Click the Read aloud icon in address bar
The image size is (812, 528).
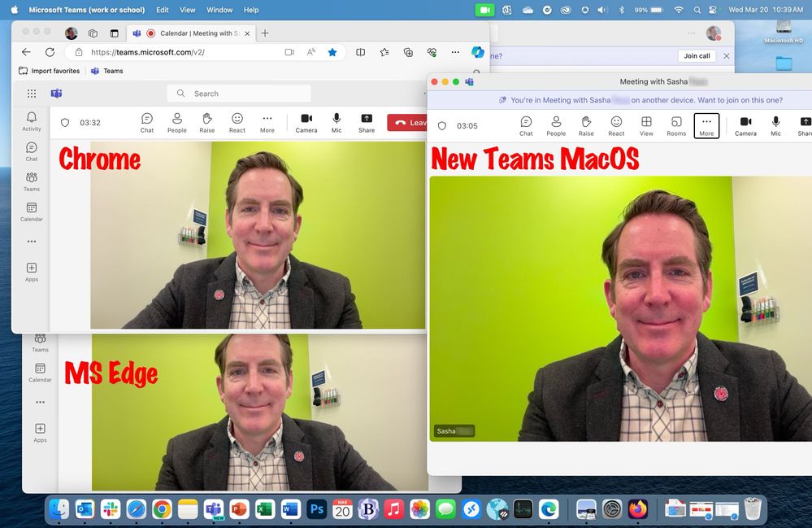click(x=311, y=52)
